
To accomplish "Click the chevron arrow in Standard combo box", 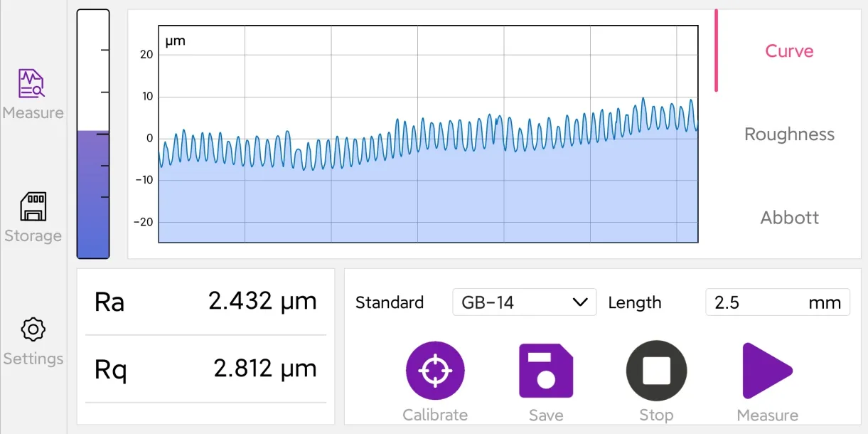I will click(580, 302).
